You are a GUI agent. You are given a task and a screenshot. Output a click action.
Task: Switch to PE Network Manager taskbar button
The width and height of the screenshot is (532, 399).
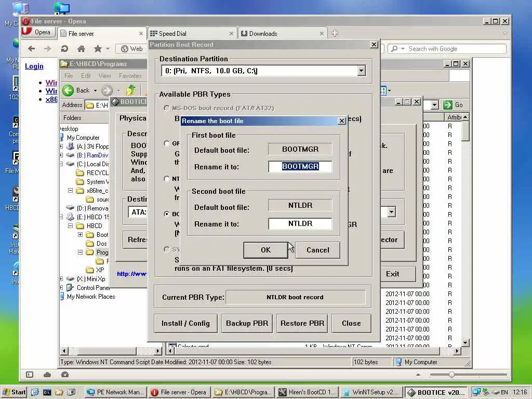point(115,392)
